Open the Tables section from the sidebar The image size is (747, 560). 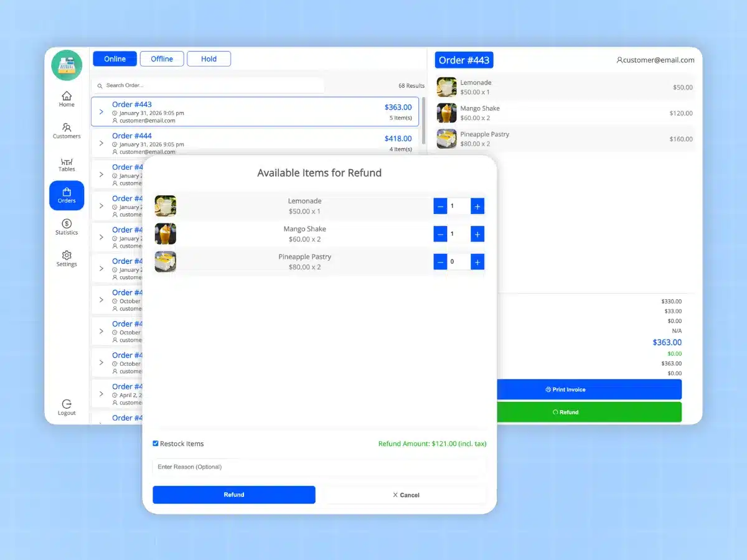(x=66, y=163)
